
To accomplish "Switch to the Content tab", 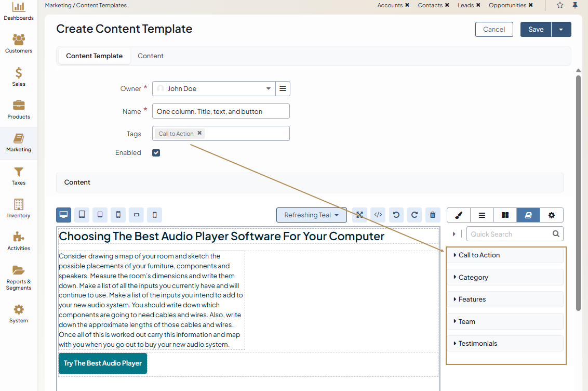I will coord(151,56).
